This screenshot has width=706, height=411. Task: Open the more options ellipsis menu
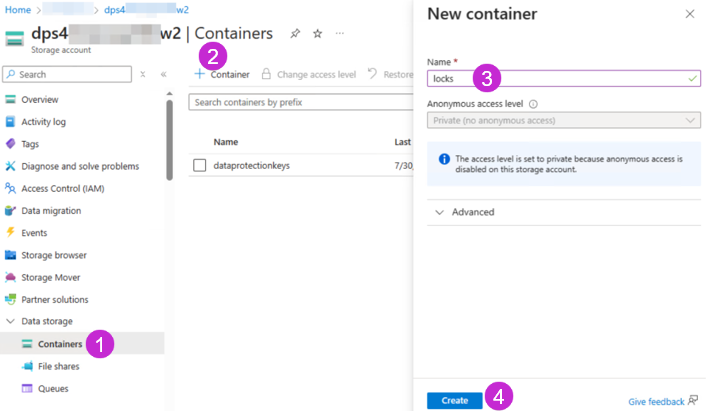tap(340, 33)
